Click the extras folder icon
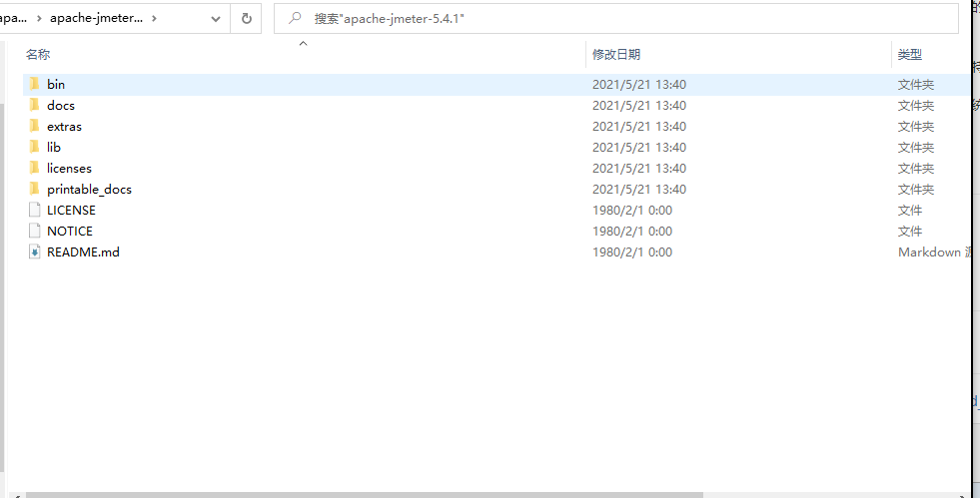This screenshot has height=498, width=980. click(34, 126)
